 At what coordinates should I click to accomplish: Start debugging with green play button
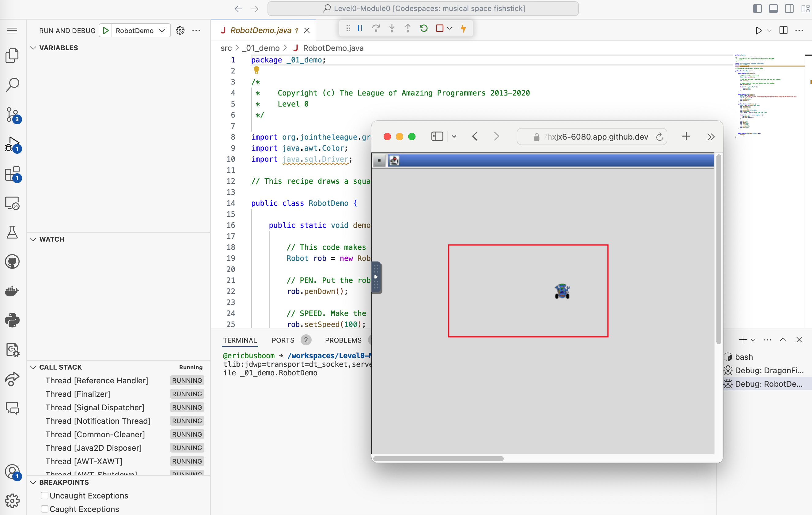(x=105, y=31)
